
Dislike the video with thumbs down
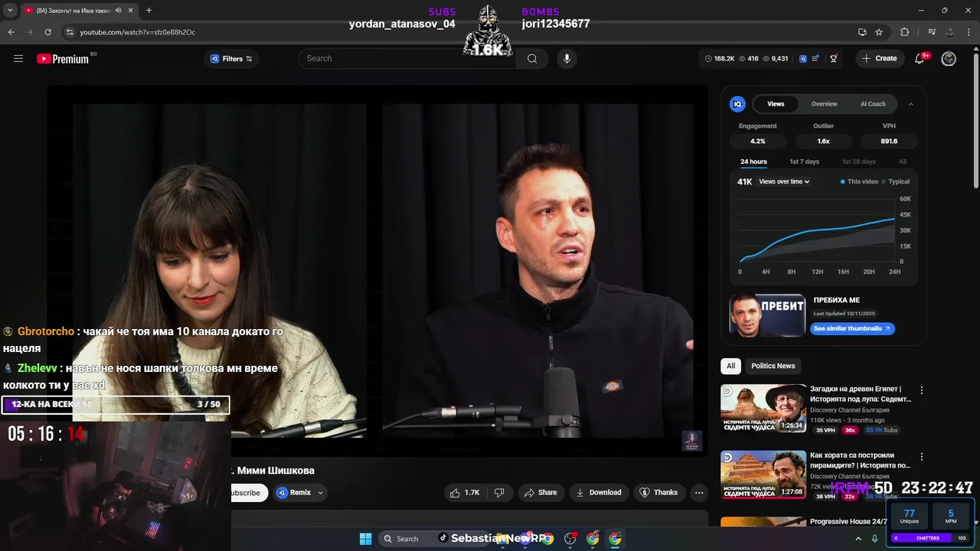(499, 493)
